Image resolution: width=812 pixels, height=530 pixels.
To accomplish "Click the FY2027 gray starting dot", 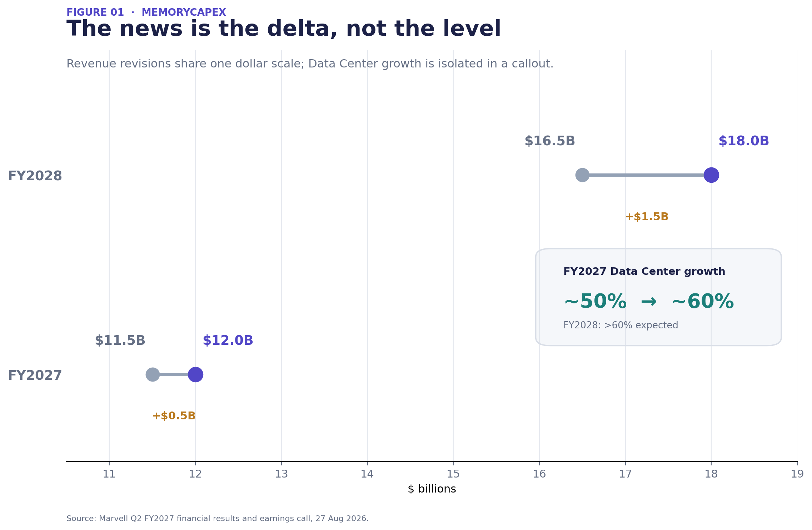I will [x=153, y=374].
